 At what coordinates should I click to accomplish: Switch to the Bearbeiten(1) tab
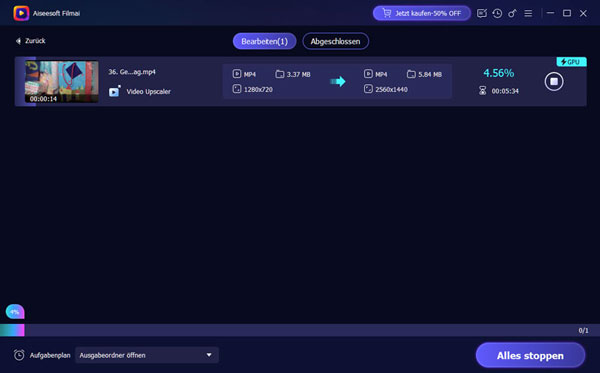coord(264,41)
